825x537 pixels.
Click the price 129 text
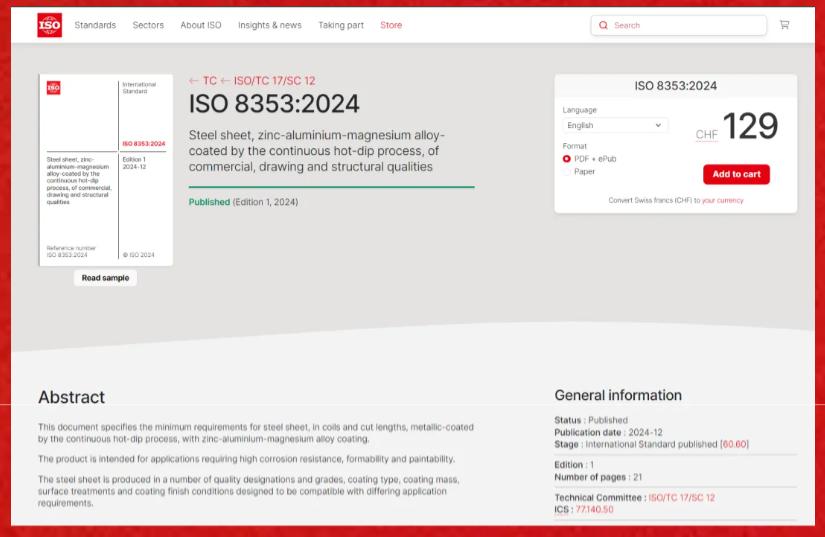coord(750,126)
